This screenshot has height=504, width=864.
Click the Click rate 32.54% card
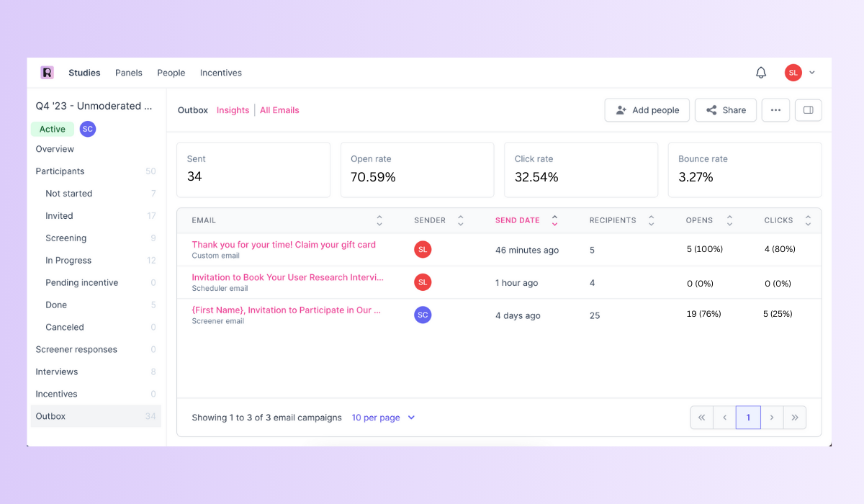coord(581,170)
